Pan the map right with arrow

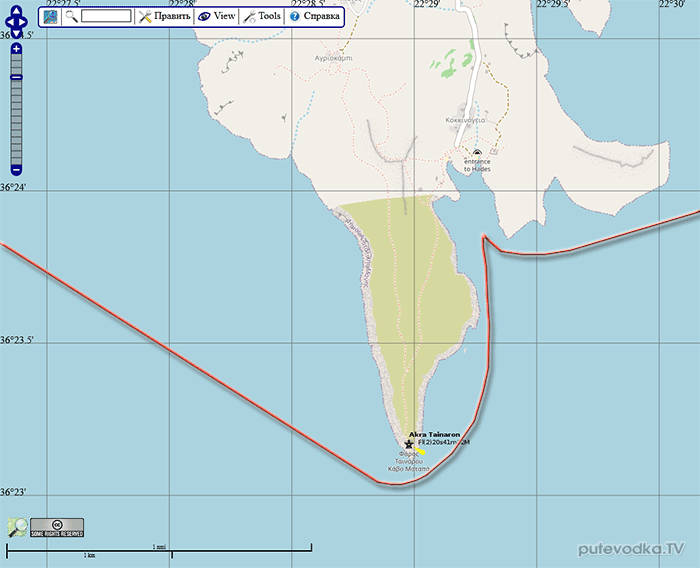[x=24, y=22]
